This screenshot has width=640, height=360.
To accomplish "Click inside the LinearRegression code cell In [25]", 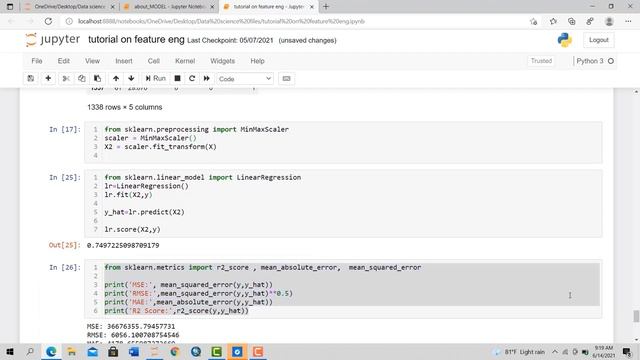I will (343, 203).
